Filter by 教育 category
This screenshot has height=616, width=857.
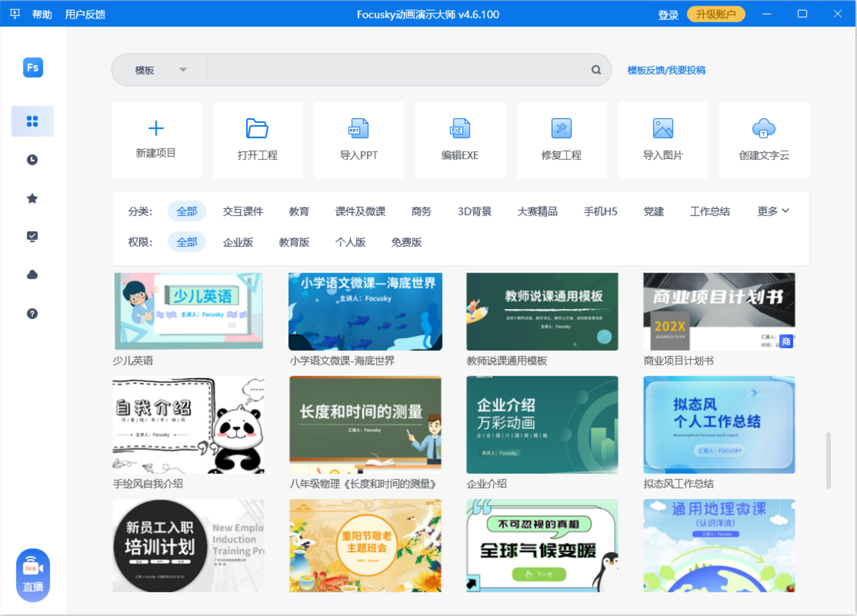[x=299, y=211]
